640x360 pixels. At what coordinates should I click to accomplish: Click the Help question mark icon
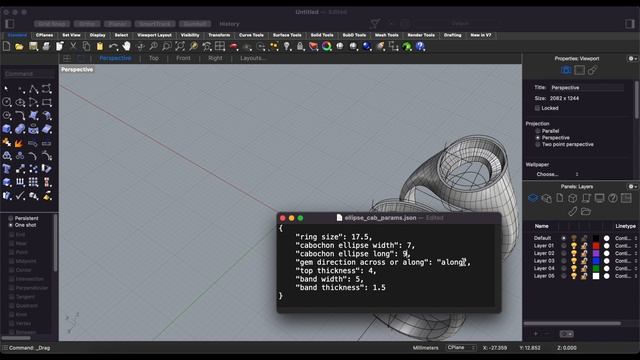(x=420, y=47)
